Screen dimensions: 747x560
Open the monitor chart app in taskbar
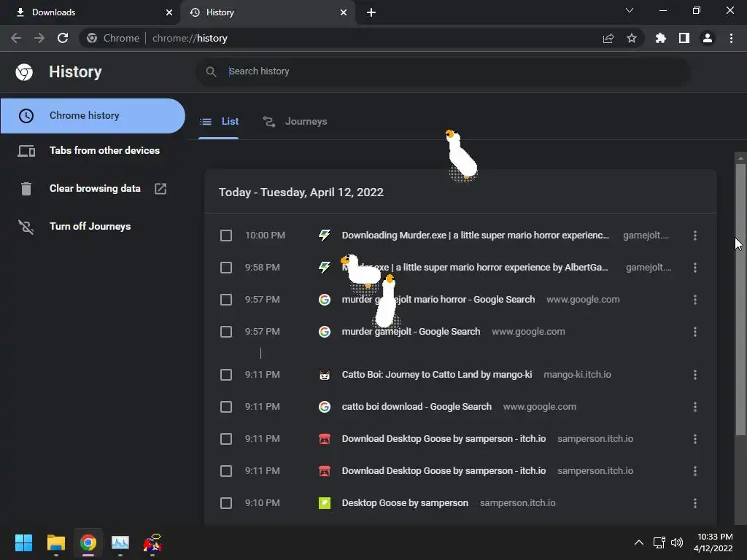[x=120, y=542]
